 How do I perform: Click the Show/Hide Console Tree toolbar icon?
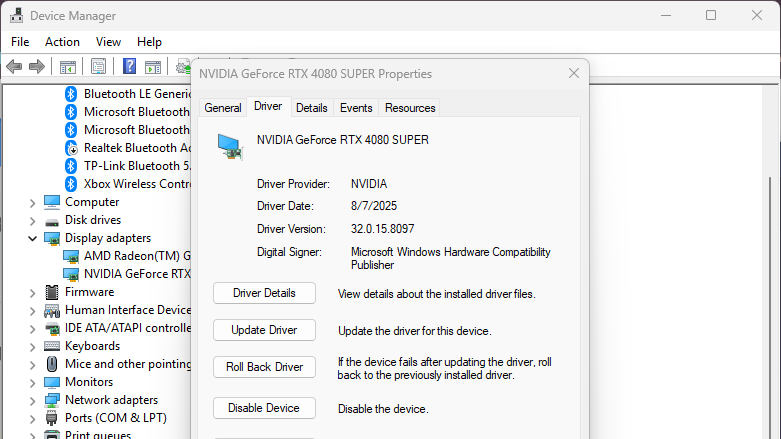point(68,67)
